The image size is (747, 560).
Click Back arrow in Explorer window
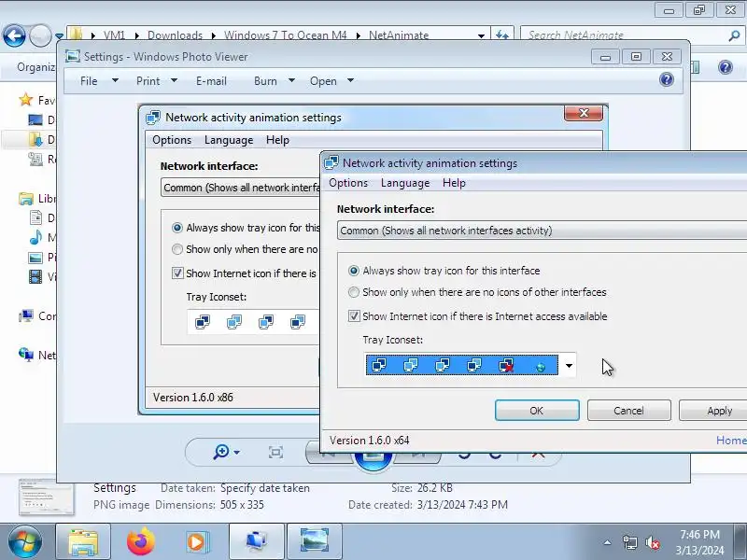[x=14, y=35]
